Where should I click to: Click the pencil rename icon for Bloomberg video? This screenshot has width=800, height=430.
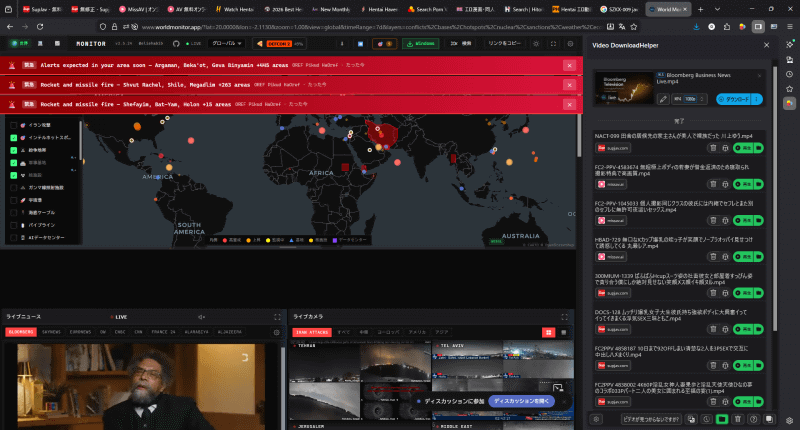tap(663, 99)
